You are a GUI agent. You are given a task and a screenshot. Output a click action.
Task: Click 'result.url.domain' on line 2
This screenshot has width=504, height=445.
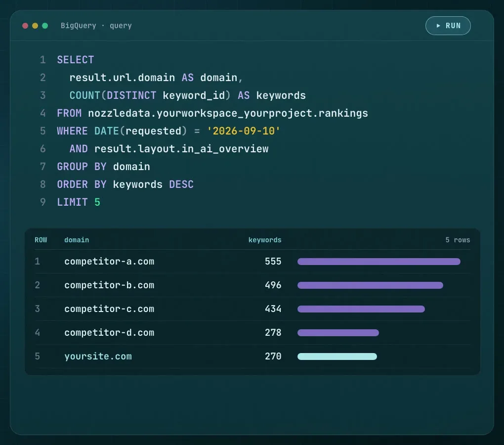pyautogui.click(x=122, y=78)
